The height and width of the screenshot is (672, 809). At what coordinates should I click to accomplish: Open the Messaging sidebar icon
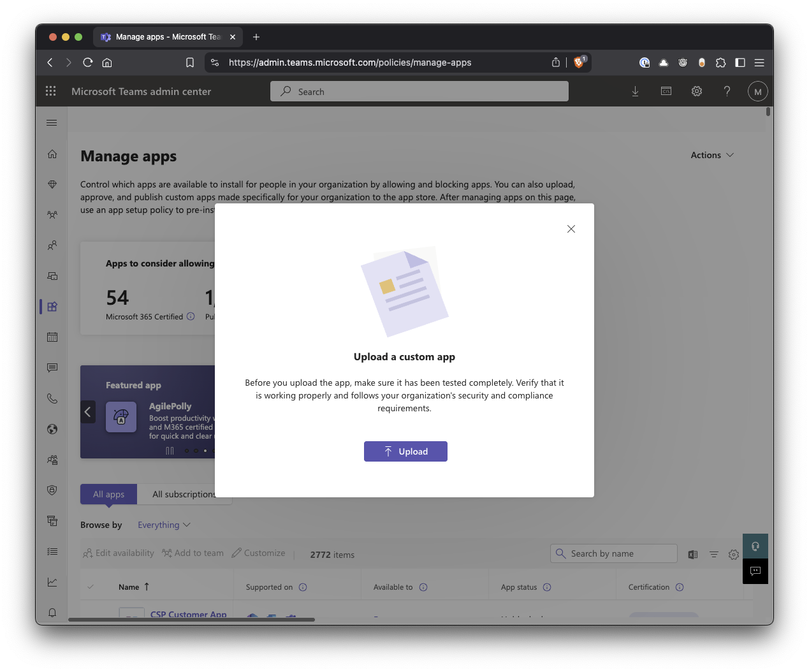tap(52, 368)
